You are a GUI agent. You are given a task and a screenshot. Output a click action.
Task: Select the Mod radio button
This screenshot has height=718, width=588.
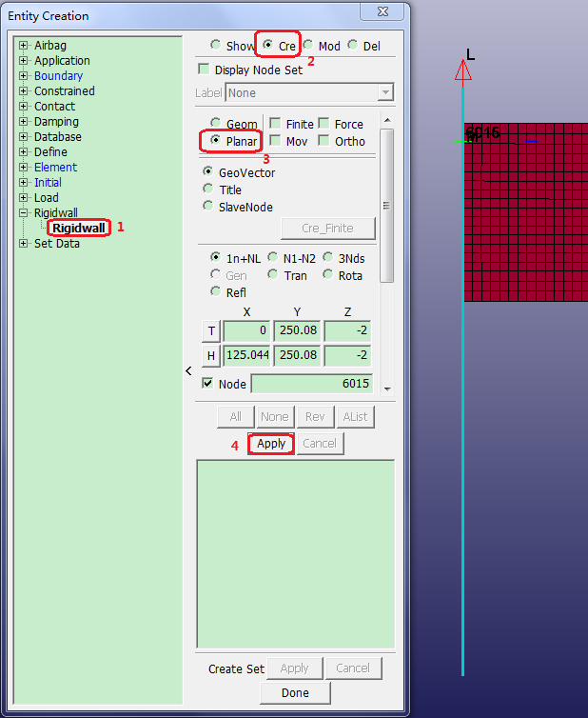coord(308,45)
